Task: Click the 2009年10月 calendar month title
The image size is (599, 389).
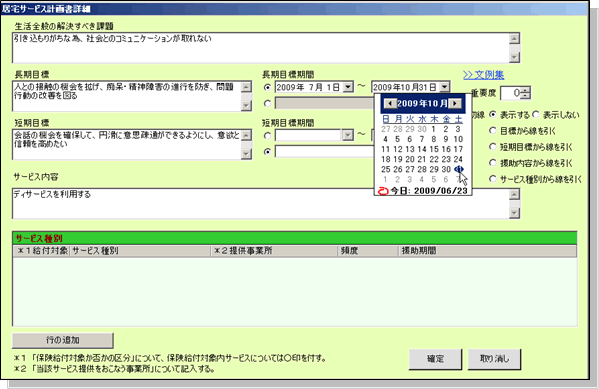Action: (x=422, y=104)
